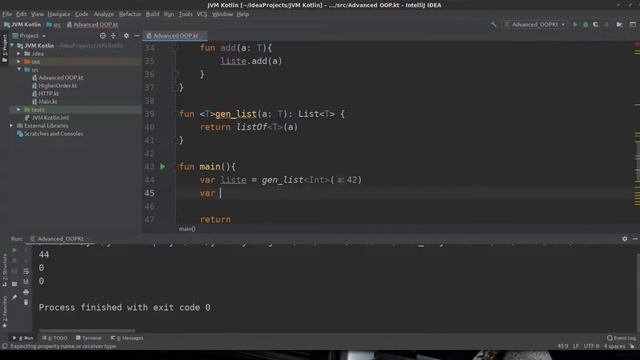Open the TODO tool window button
640x360 pixels.
55,338
